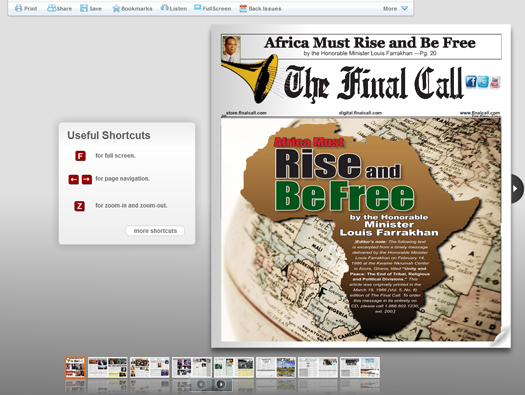Select the first cover page thumbnail
The width and height of the screenshot is (525, 395).
coord(75,368)
